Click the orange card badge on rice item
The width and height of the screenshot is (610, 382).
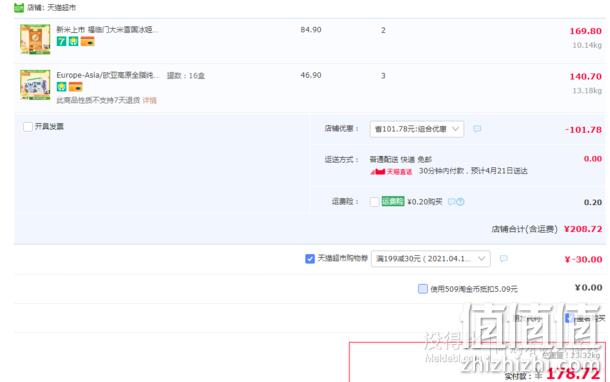(88, 41)
